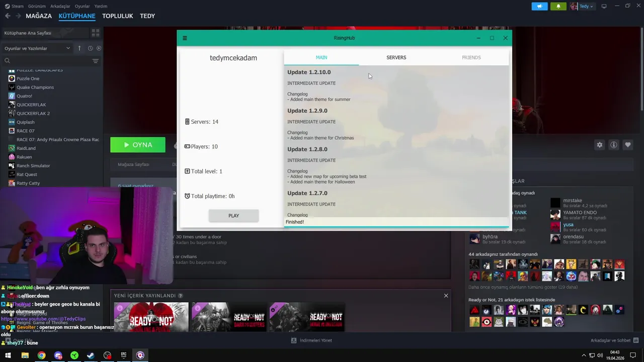Switch to the SERVERS tab in RisingHub

pyautogui.click(x=396, y=57)
